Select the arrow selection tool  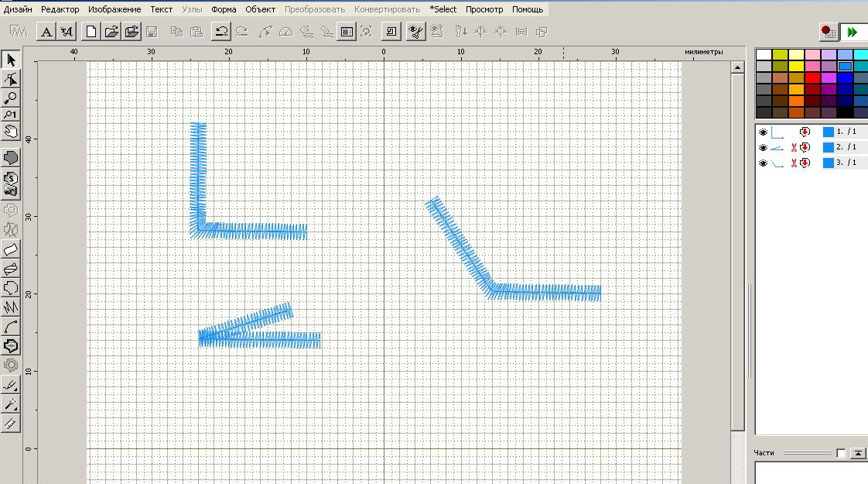coord(11,60)
